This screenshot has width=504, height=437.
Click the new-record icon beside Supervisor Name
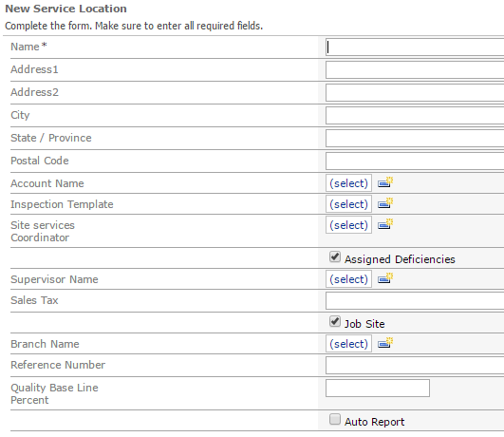coord(385,278)
